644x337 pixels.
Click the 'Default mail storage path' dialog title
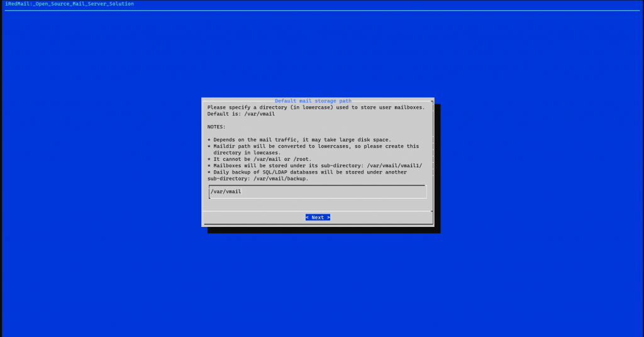tap(313, 101)
